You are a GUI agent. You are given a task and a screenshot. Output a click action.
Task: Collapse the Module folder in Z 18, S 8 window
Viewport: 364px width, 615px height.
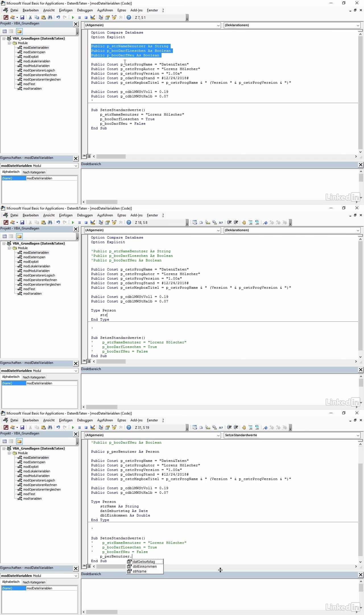click(9, 248)
